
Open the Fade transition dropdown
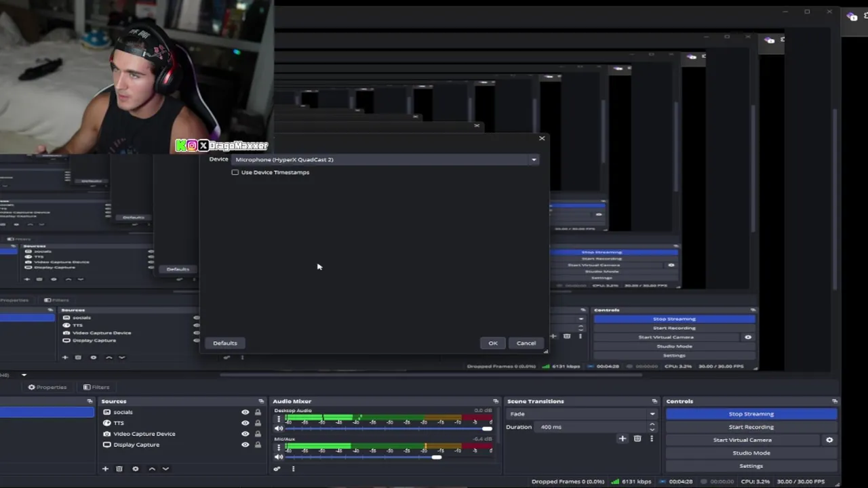[x=582, y=414]
